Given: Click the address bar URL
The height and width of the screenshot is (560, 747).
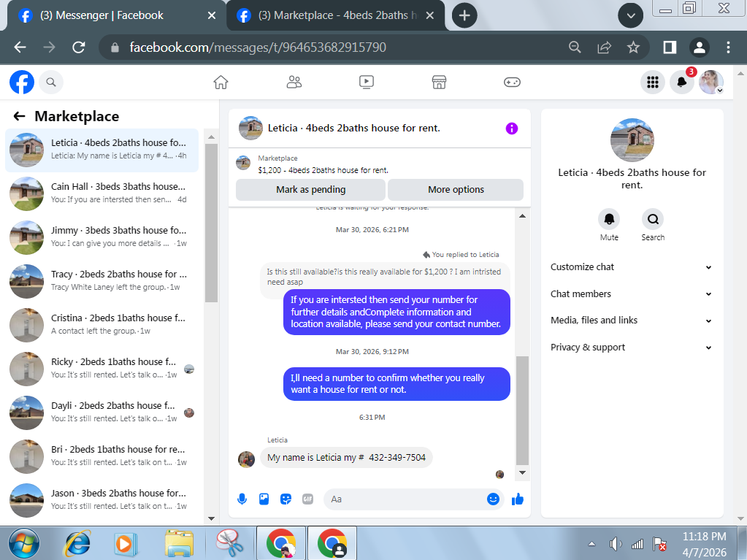Looking at the screenshot, I should pyautogui.click(x=258, y=47).
